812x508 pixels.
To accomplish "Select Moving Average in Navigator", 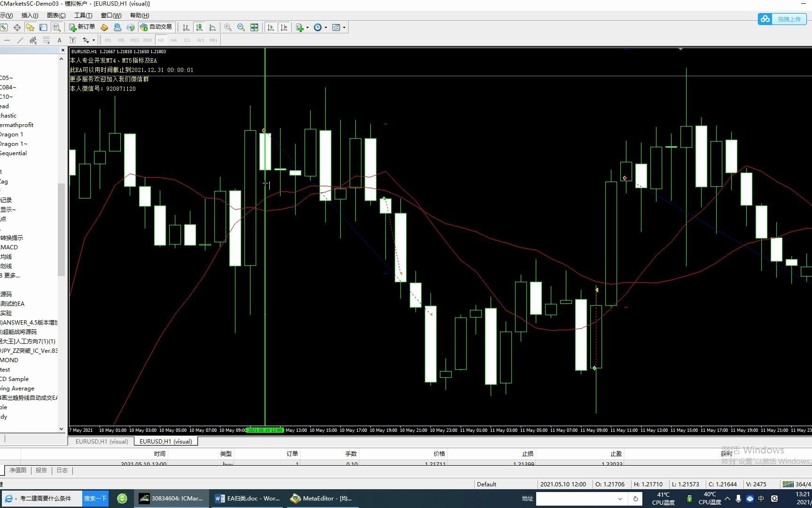I will tap(17, 388).
